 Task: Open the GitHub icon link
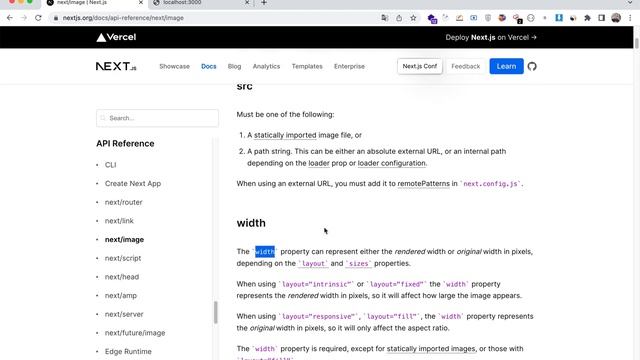(532, 66)
